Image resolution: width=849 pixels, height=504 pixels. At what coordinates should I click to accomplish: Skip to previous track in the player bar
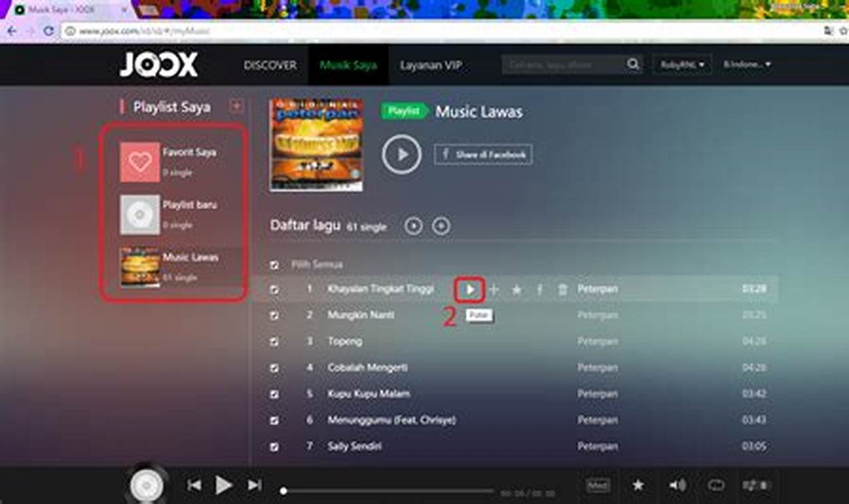[x=194, y=485]
